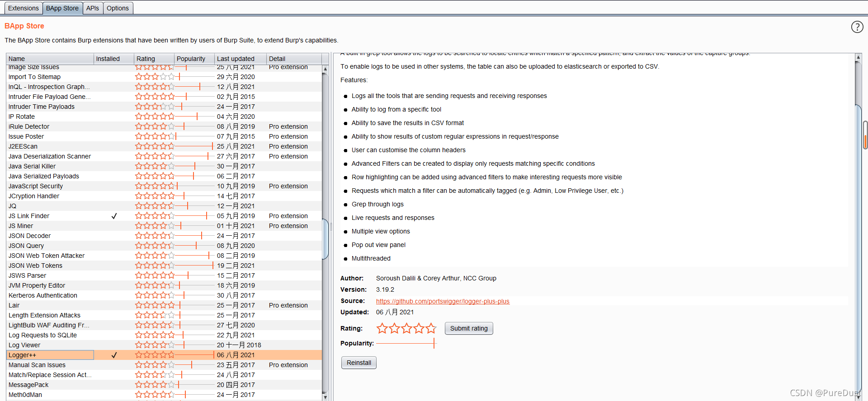The width and height of the screenshot is (868, 401).
Task: Select the JavaScript Security extension
Action: [165, 186]
